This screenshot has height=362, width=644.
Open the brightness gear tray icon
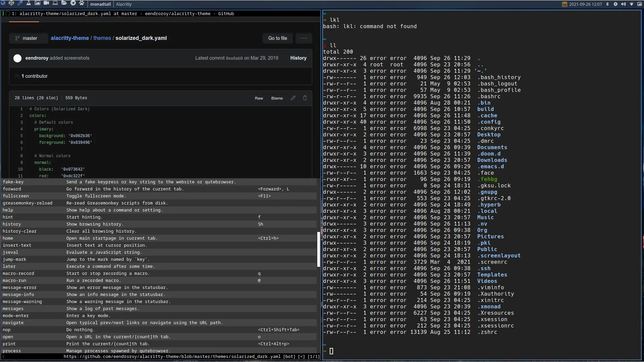tap(615, 4)
